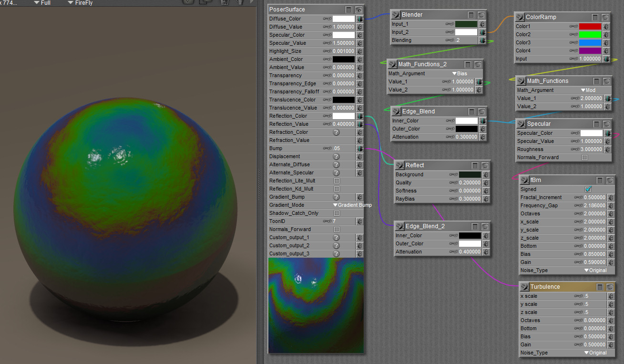This screenshot has height=364, width=624.
Task: Click the Edge_Blend_2 node title
Action: click(x=425, y=226)
